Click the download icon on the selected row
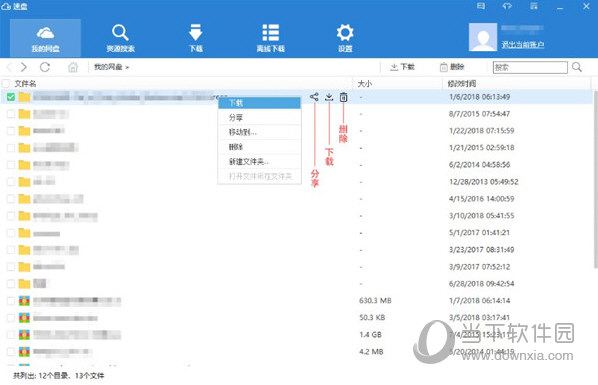This screenshot has width=598, height=385. tap(329, 97)
